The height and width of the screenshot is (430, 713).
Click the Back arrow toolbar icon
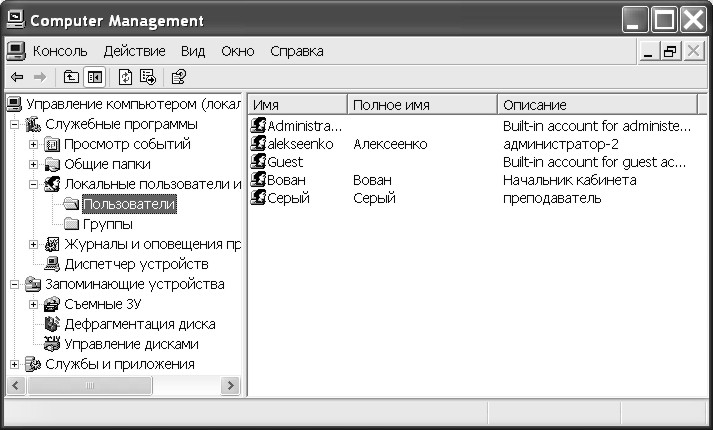(17, 77)
